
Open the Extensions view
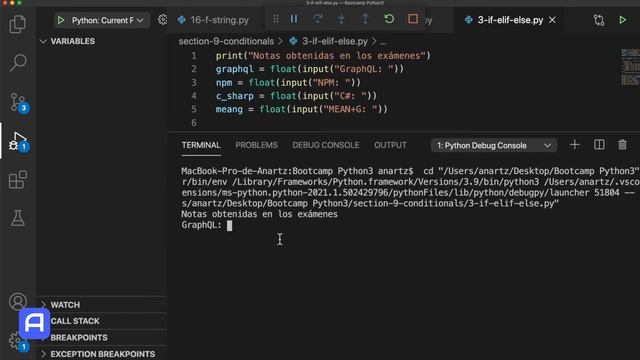click(18, 180)
